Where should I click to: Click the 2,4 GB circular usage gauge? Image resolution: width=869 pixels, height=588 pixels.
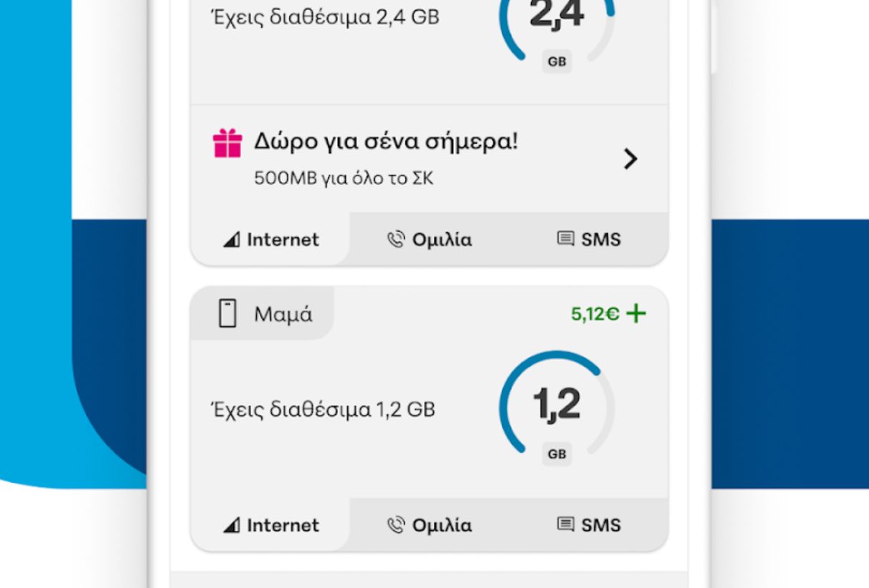(x=557, y=21)
